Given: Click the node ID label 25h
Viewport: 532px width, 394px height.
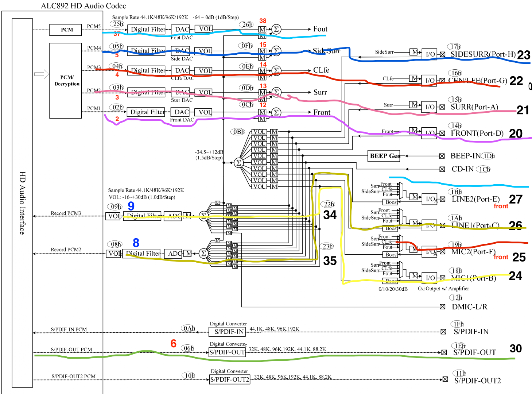Looking at the screenshot, I should (x=118, y=24).
